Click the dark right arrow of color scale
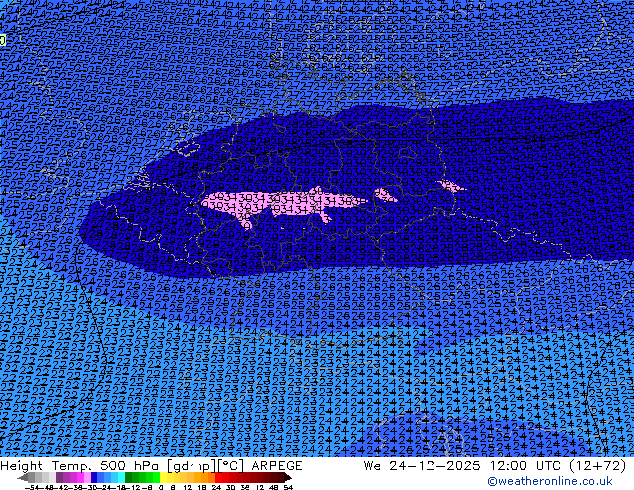634x490 pixels. pos(287,477)
